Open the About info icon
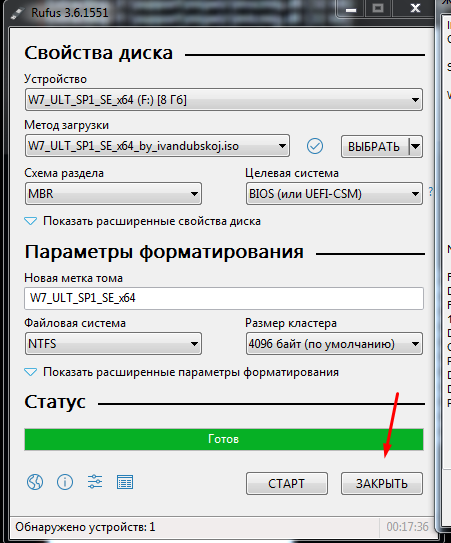This screenshot has width=451, height=543. click(x=65, y=482)
